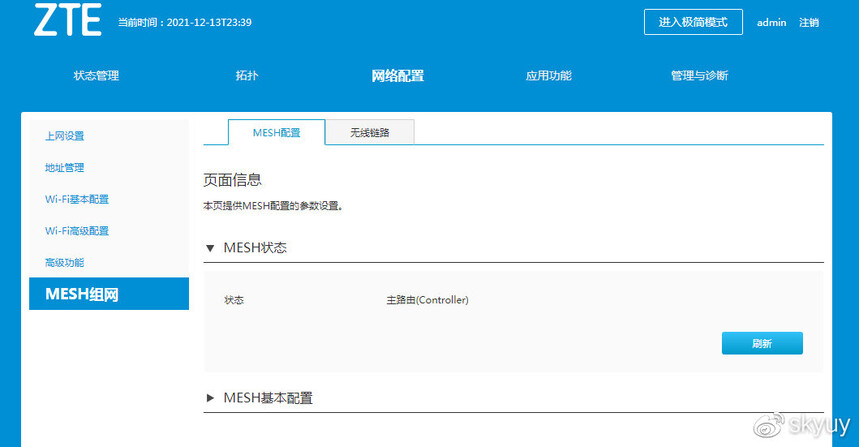Switch to 无线链路 tab
This screenshot has height=447, width=859.
coord(370,132)
